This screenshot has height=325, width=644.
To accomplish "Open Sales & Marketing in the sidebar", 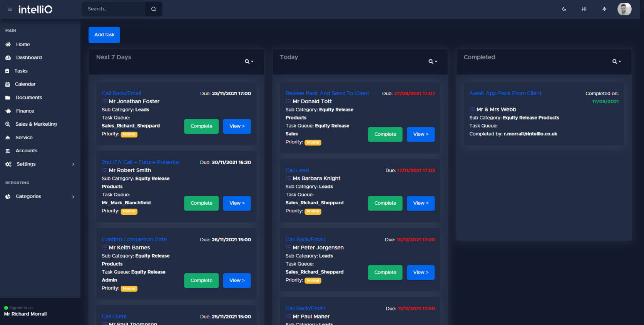I will (36, 124).
